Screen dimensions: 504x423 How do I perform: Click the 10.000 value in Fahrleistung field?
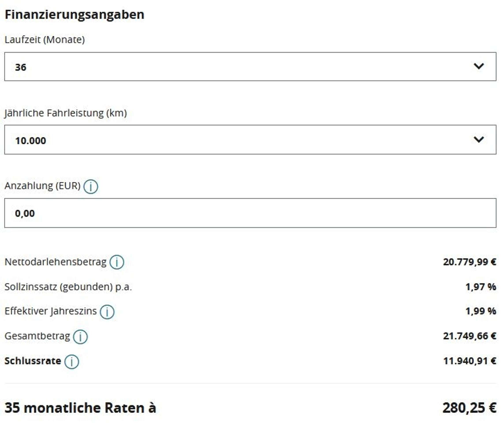tap(30, 141)
